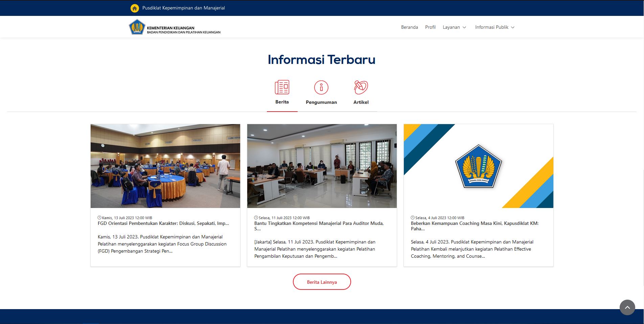Select the Berita newspaper icon
The image size is (644, 324).
282,87
